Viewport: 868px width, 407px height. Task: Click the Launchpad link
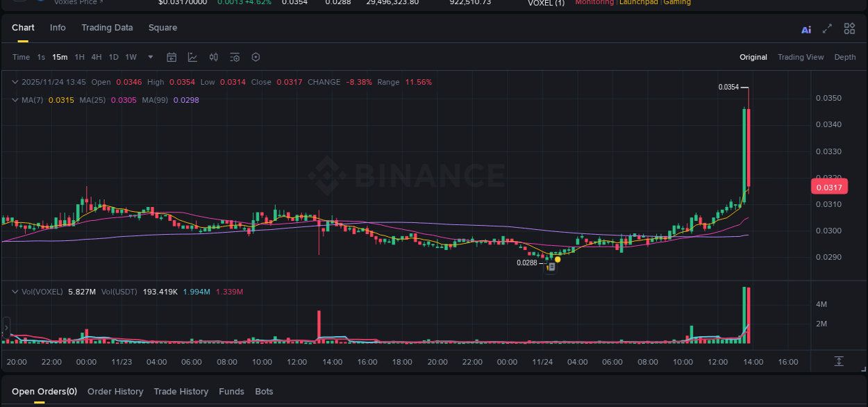pyautogui.click(x=638, y=2)
